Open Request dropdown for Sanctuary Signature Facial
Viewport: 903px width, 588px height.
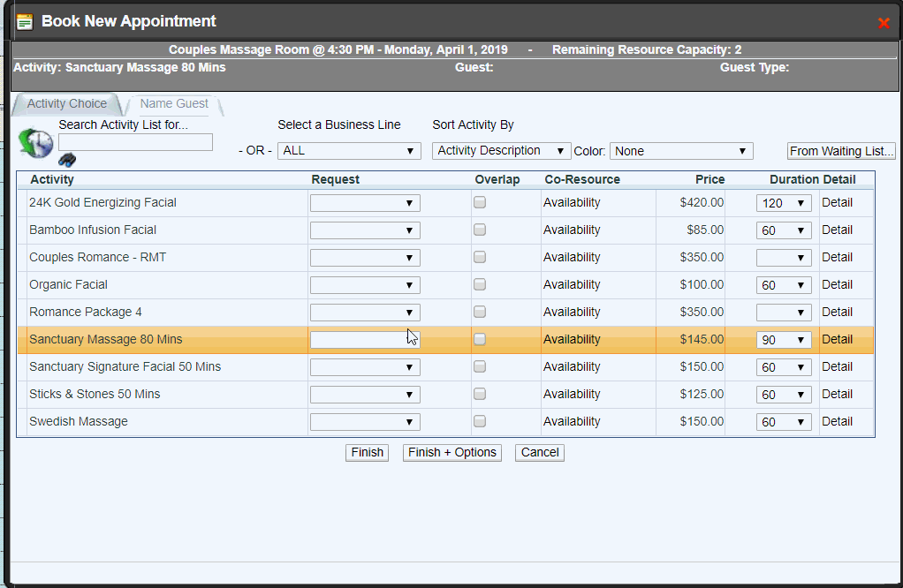[365, 367]
